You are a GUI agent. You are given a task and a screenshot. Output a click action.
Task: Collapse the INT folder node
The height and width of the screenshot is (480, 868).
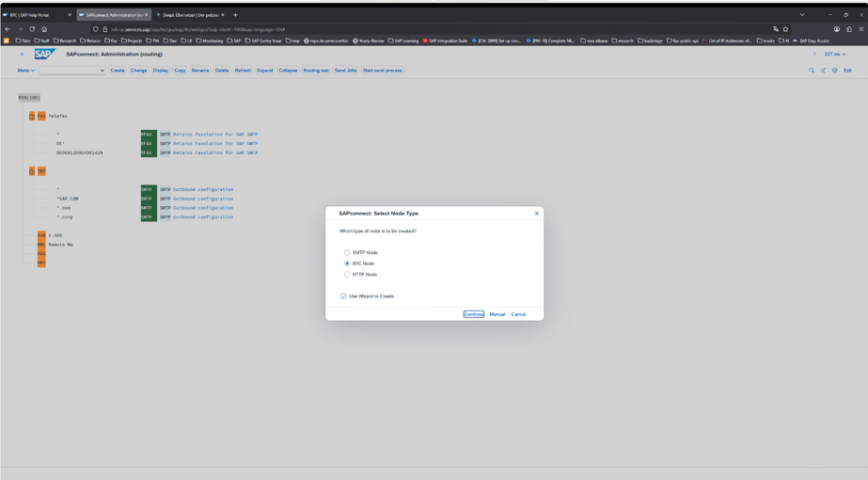point(32,171)
